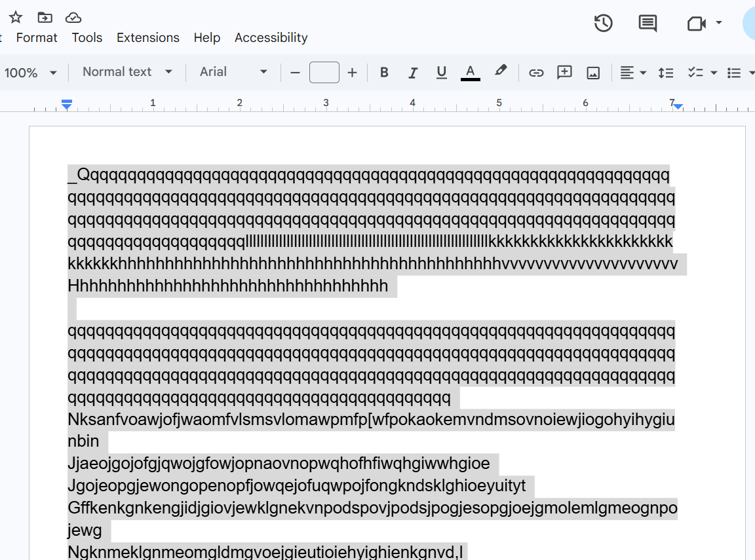The image size is (755, 560).
Task: Click the line starting with Ngknmeklgnmeomgldm
Action: click(x=265, y=552)
